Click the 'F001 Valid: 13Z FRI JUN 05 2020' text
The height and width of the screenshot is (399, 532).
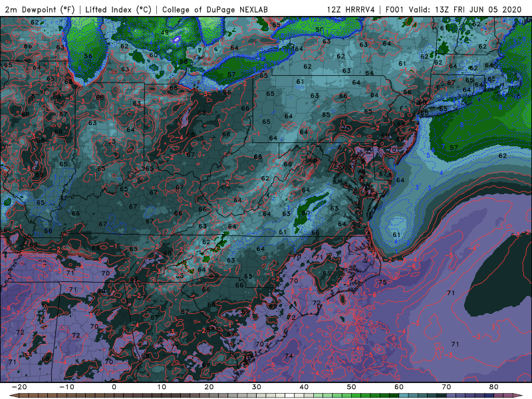[454, 10]
